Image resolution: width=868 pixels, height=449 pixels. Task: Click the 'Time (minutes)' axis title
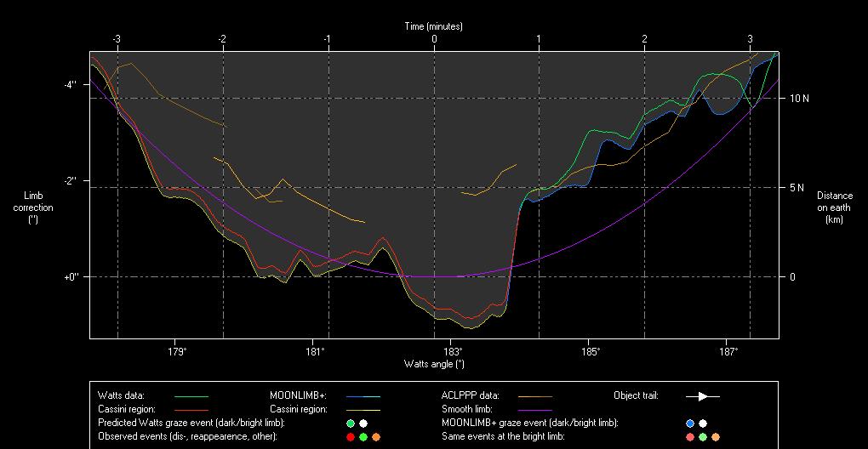pos(433,27)
